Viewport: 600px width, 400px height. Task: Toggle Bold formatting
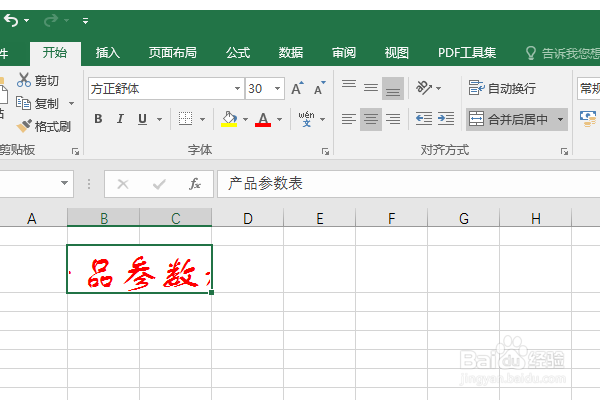(98, 119)
